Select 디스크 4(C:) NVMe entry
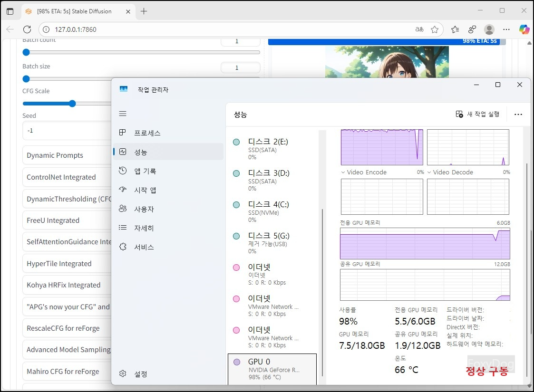The height and width of the screenshot is (392, 534). click(x=272, y=211)
